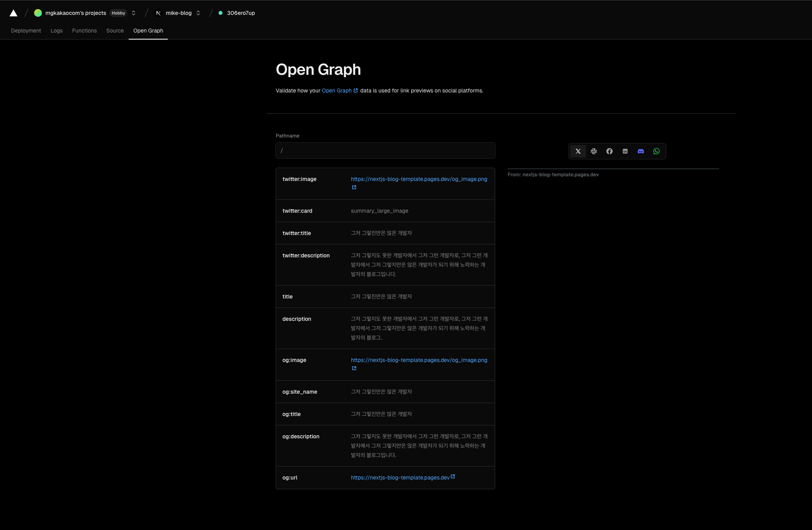Click the 'description' row label
The height and width of the screenshot is (530, 812).
click(x=297, y=319)
